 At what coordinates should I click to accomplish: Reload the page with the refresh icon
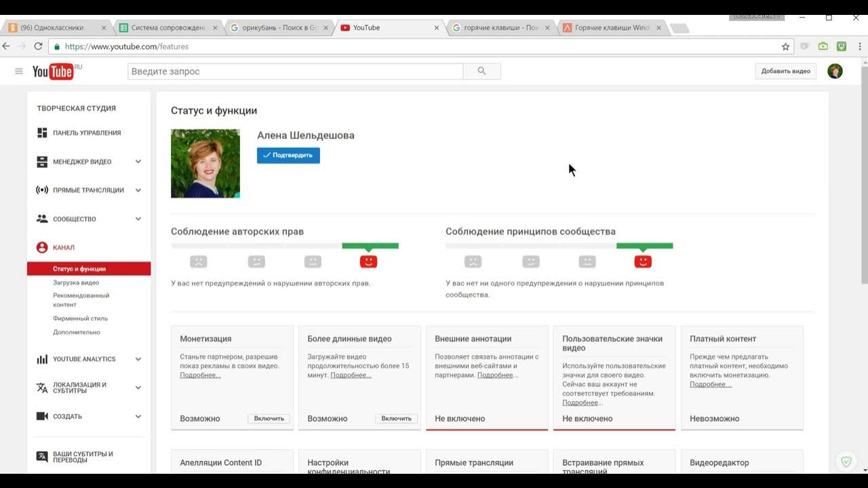(x=38, y=46)
